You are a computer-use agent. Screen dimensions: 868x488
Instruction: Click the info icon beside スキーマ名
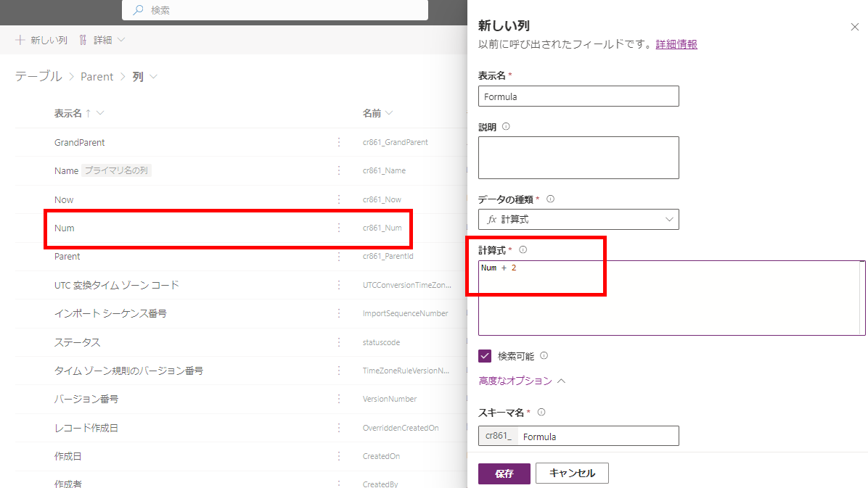tap(541, 412)
